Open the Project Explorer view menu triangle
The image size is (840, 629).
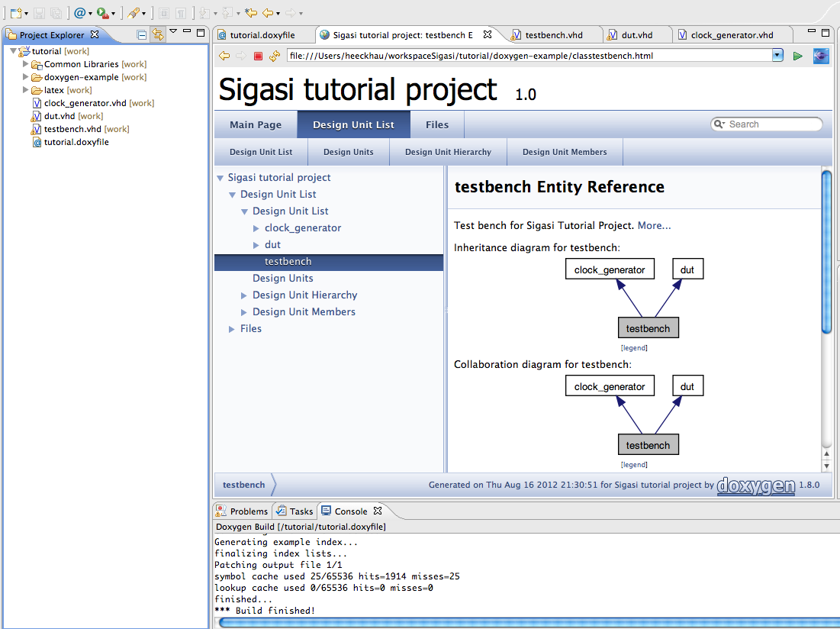coord(173,31)
